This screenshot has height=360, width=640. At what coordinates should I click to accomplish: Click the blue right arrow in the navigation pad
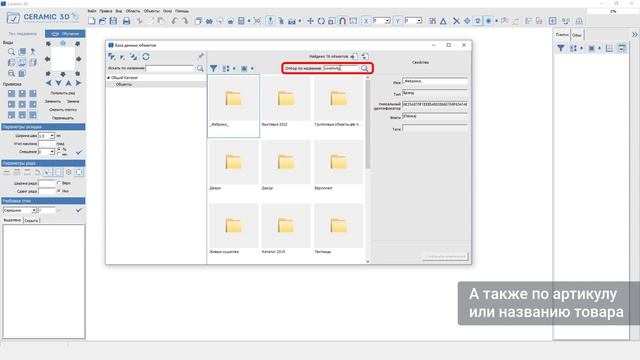click(78, 83)
